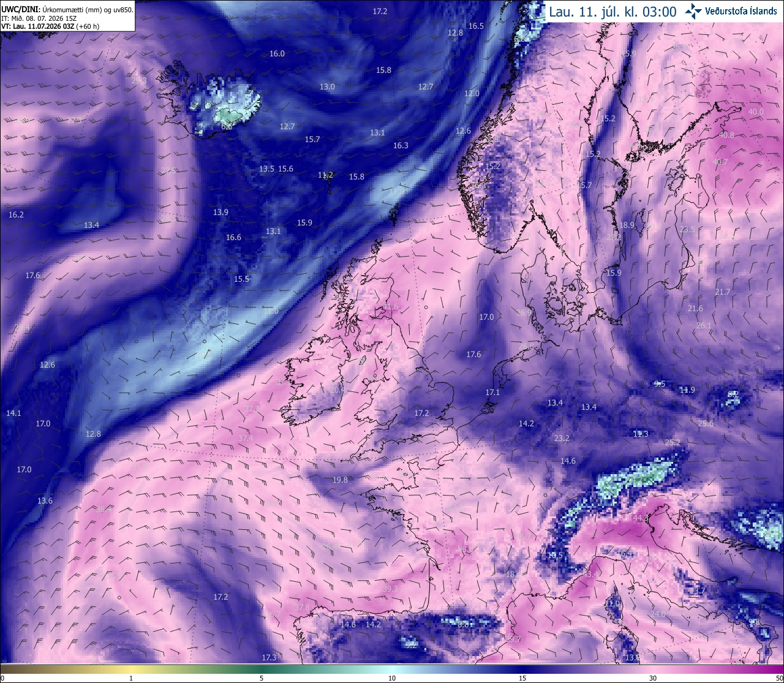
Task: Click the Veðurstofa Íslands text link
Action: pyautogui.click(x=741, y=11)
